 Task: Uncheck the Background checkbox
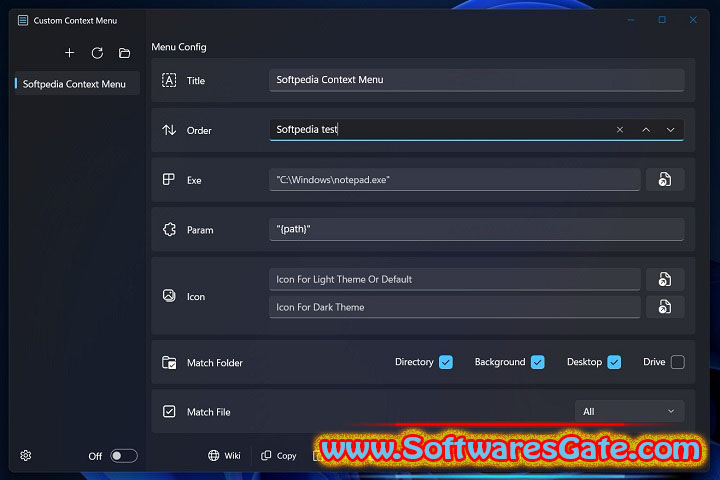click(537, 362)
